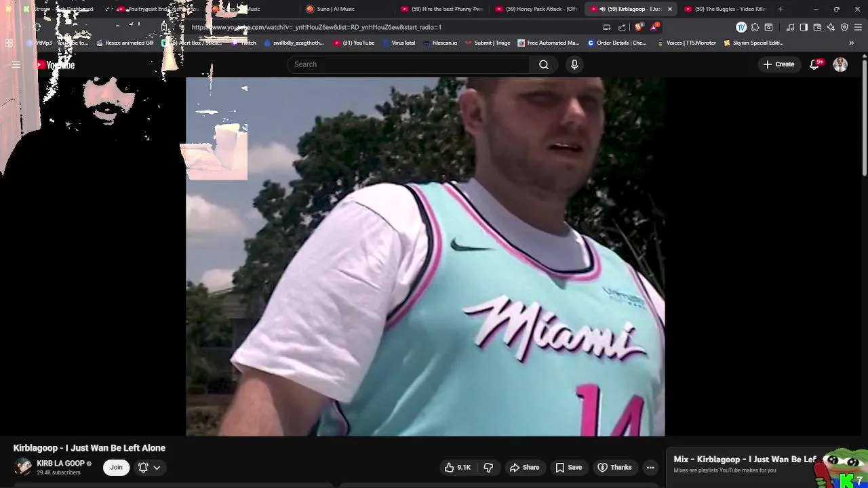Start voice search with the microphone
The image size is (868, 488).
point(574,64)
